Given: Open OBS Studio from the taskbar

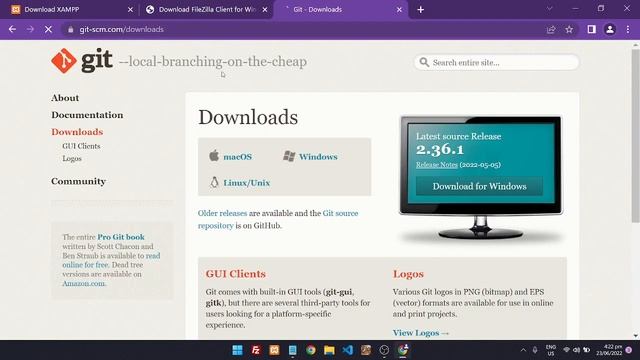Looking at the screenshot, I should pos(384,350).
